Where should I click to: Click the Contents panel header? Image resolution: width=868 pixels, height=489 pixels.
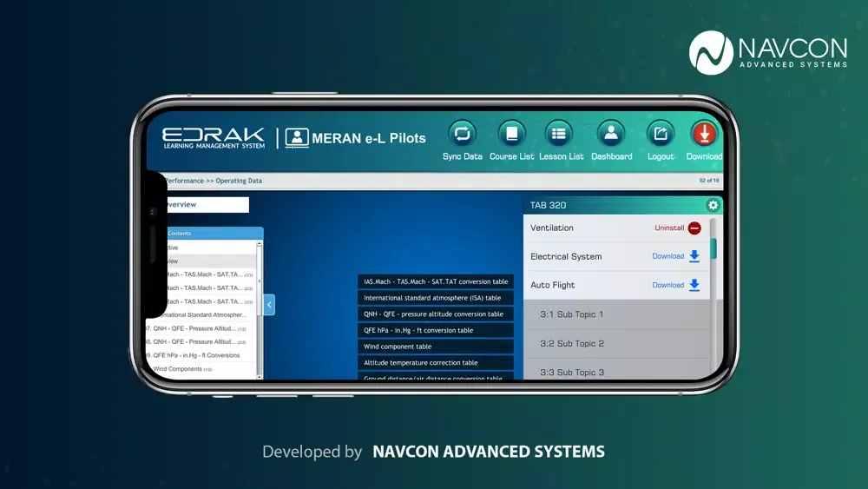(x=214, y=233)
